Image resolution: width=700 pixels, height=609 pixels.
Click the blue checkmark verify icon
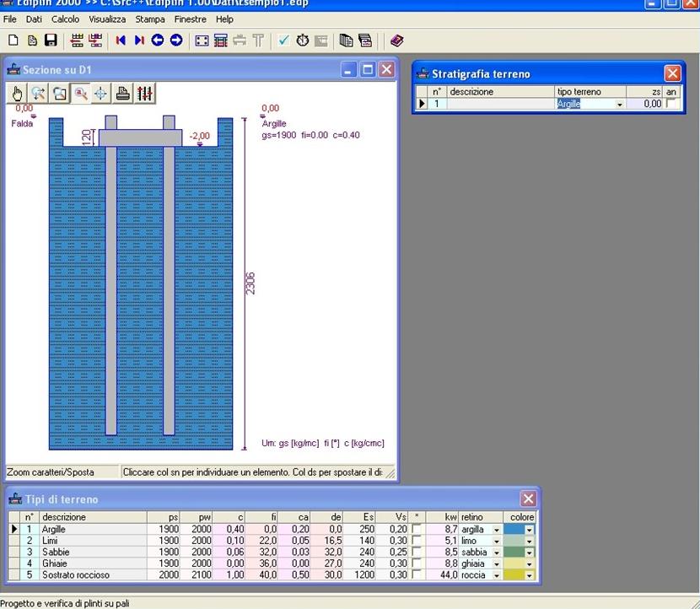(x=283, y=40)
